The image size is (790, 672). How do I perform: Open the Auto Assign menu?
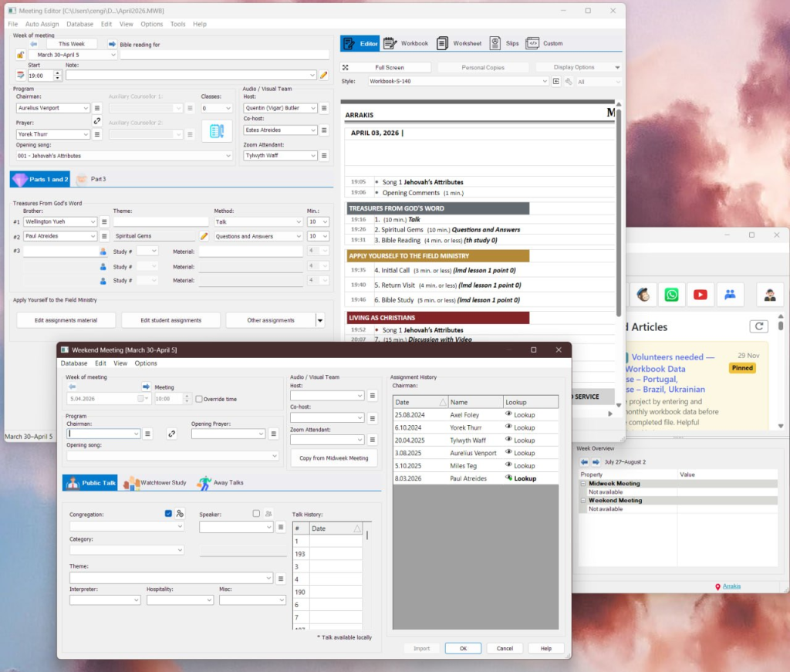(x=42, y=24)
